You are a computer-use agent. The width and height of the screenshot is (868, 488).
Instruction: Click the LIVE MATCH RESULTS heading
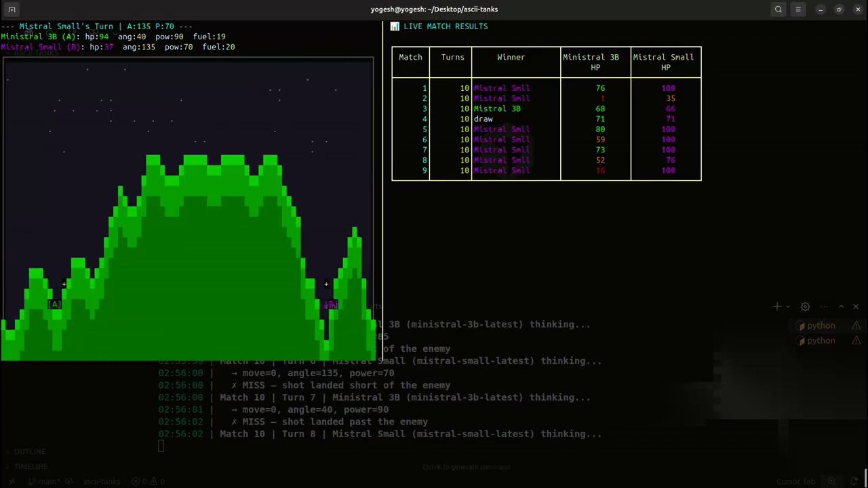pyautogui.click(x=446, y=26)
